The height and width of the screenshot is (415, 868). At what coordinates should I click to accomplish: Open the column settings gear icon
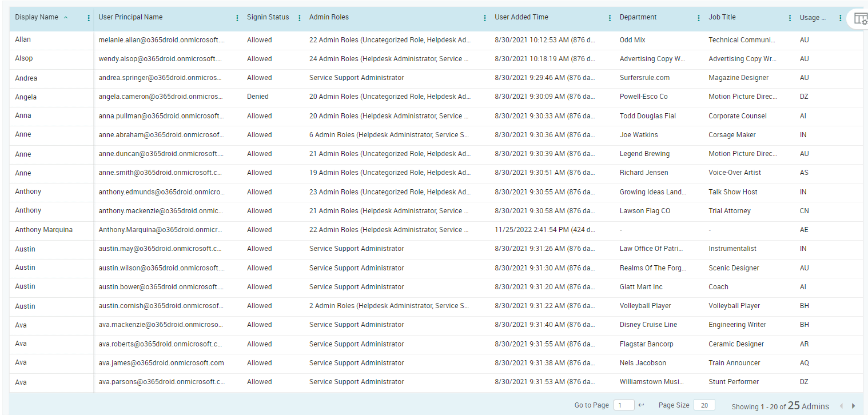pos(861,18)
